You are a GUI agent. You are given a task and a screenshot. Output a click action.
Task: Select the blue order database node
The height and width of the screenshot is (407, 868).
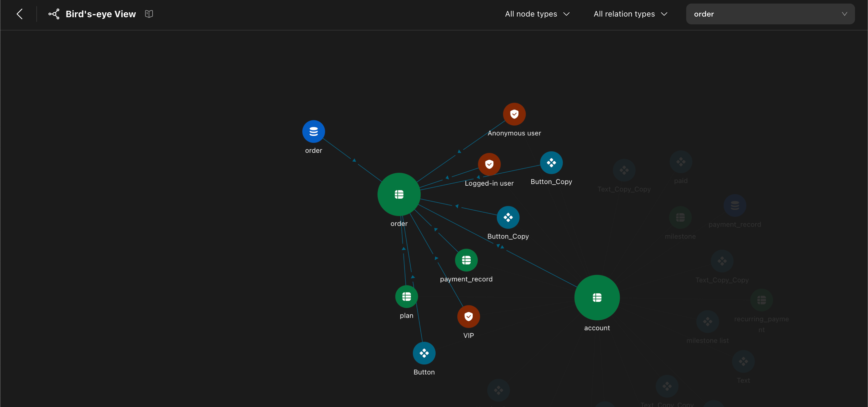point(313,131)
